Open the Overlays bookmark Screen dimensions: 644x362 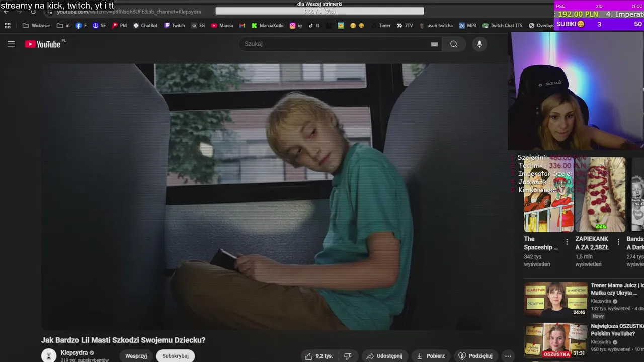click(x=541, y=26)
